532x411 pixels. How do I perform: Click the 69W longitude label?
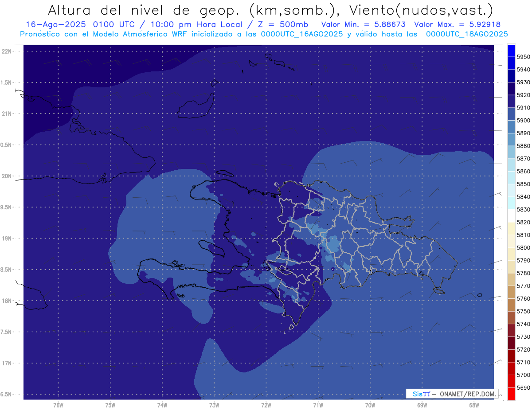[422, 405]
